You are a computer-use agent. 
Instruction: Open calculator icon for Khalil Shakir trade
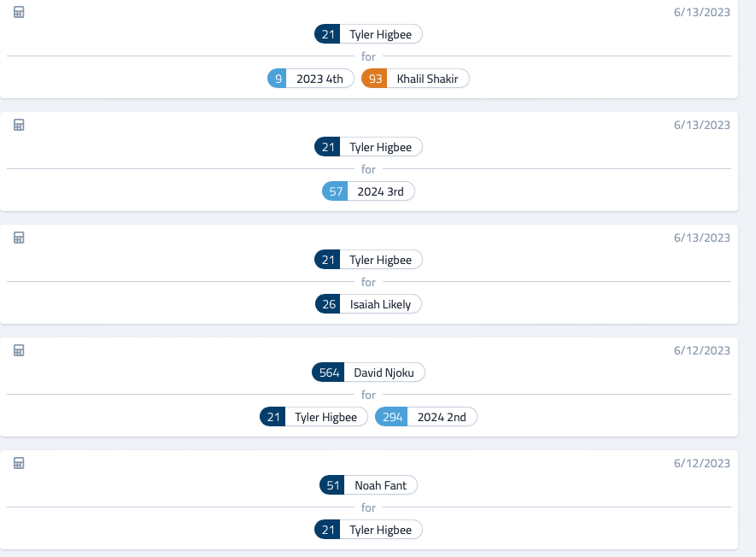point(19,13)
